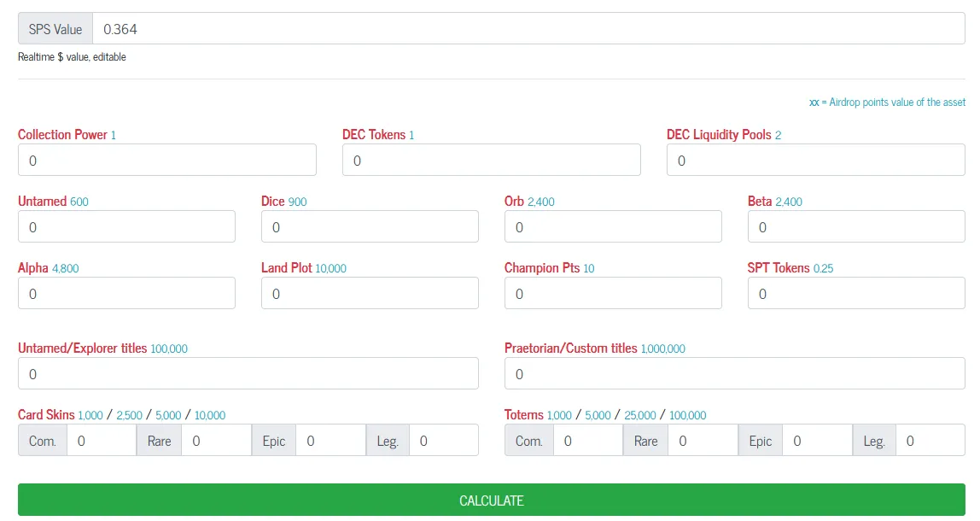
Task: Click Card Skins Com. input
Action: coord(102,441)
